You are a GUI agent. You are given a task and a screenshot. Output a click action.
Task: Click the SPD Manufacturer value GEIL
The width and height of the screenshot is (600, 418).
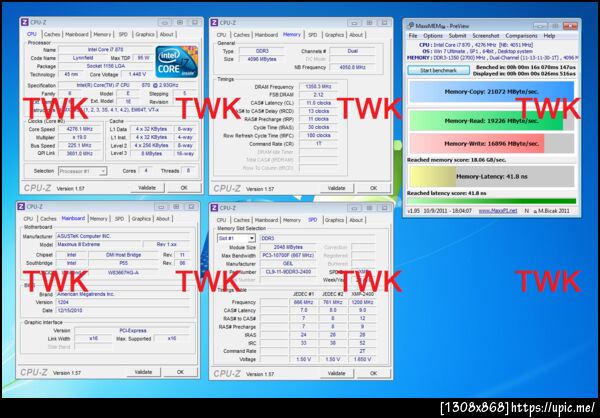[288, 264]
